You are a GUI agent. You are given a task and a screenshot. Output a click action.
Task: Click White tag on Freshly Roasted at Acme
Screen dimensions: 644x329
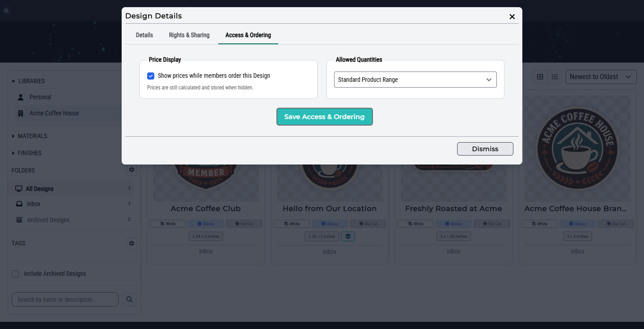415,224
